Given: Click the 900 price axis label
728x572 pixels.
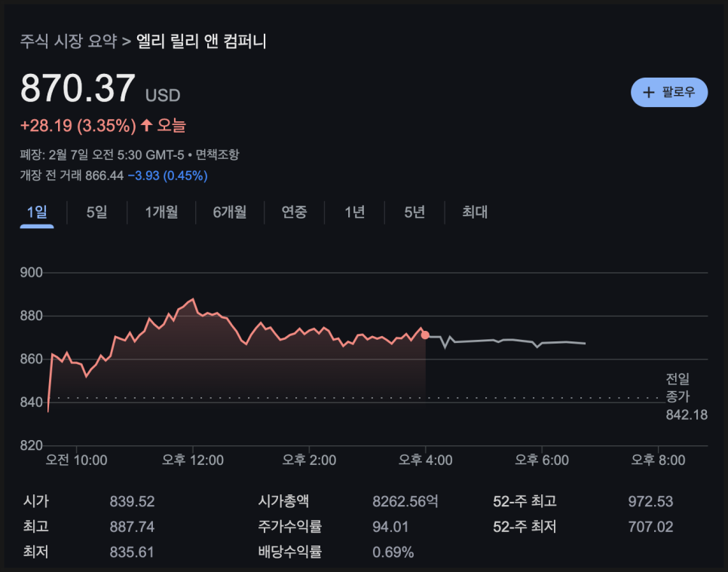Looking at the screenshot, I should click(32, 273).
